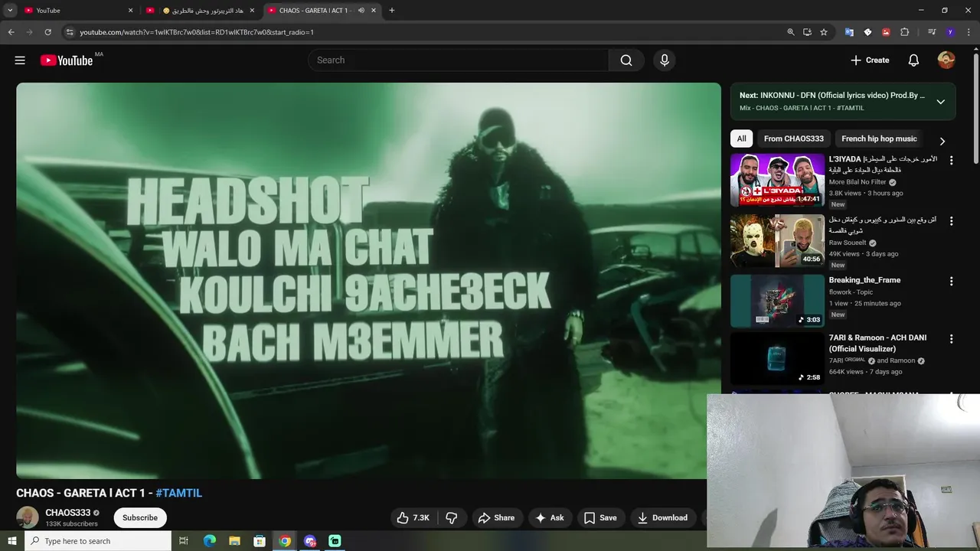Screen dimensions: 980x551
Task: Open the #TAMTIL hashtag link
Action: pos(178,494)
